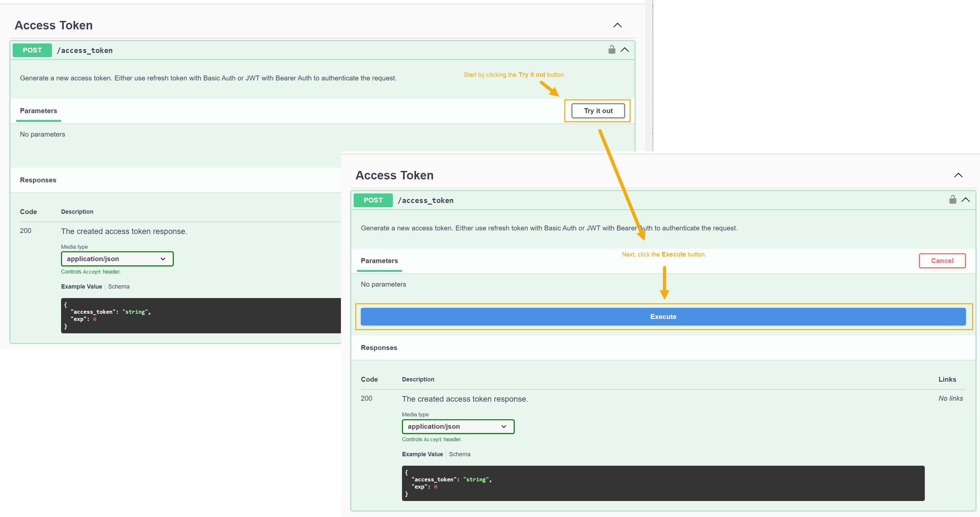Screen dimensions: 980x517
Task: Open lower application/json media type dropdown
Action: (458, 426)
